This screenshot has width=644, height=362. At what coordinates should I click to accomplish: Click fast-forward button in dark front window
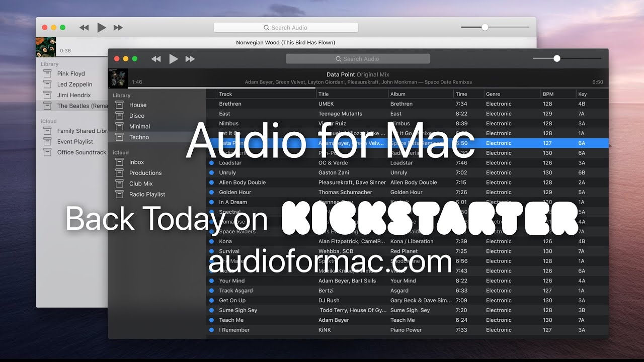(190, 59)
